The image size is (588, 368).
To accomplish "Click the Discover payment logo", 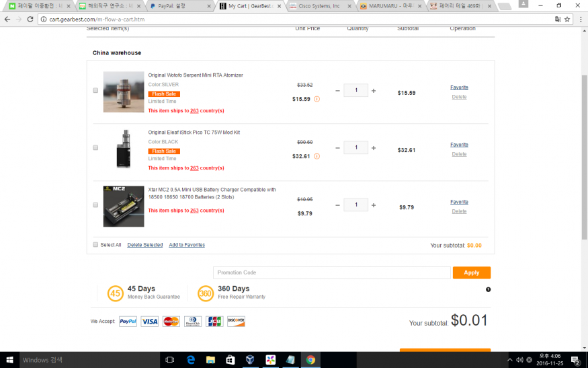I will [x=236, y=322].
